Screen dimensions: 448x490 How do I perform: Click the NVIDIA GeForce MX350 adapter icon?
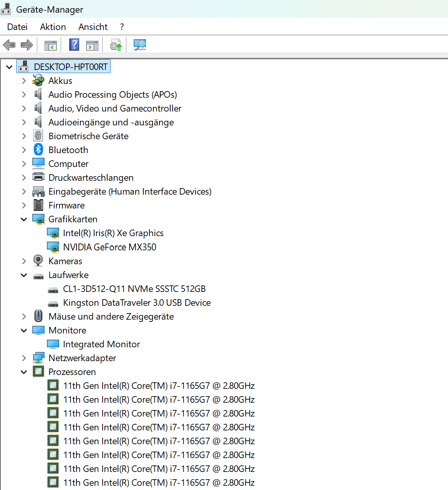pyautogui.click(x=53, y=247)
